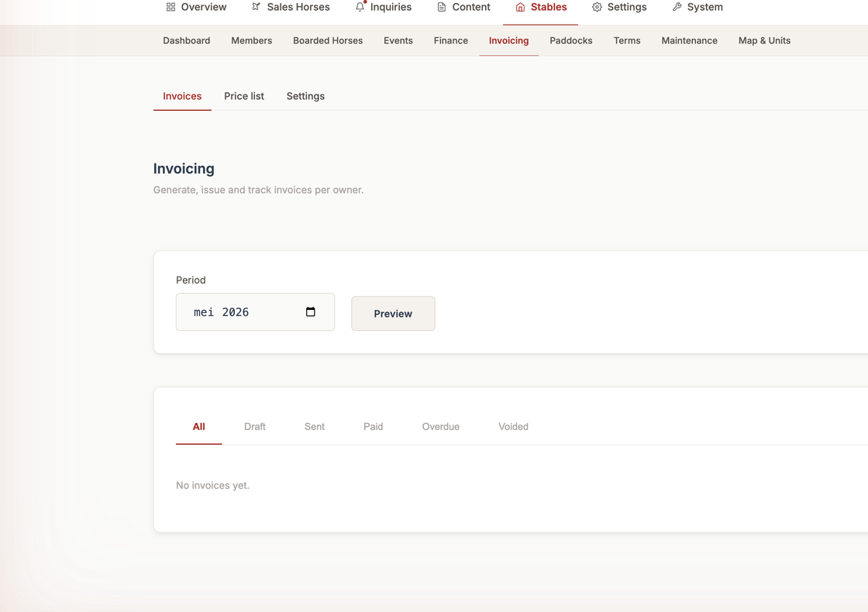Open the System section
Image resolution: width=868 pixels, height=612 pixels.
697,7
